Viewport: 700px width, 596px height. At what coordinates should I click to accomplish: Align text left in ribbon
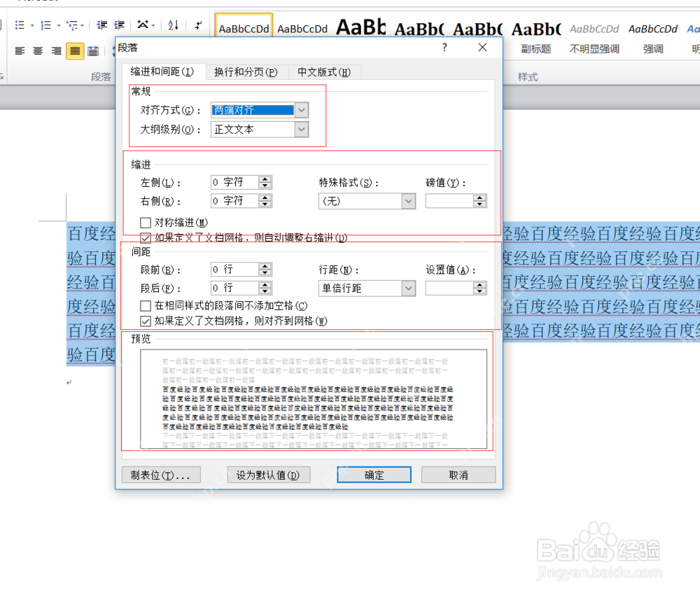pyautogui.click(x=20, y=51)
